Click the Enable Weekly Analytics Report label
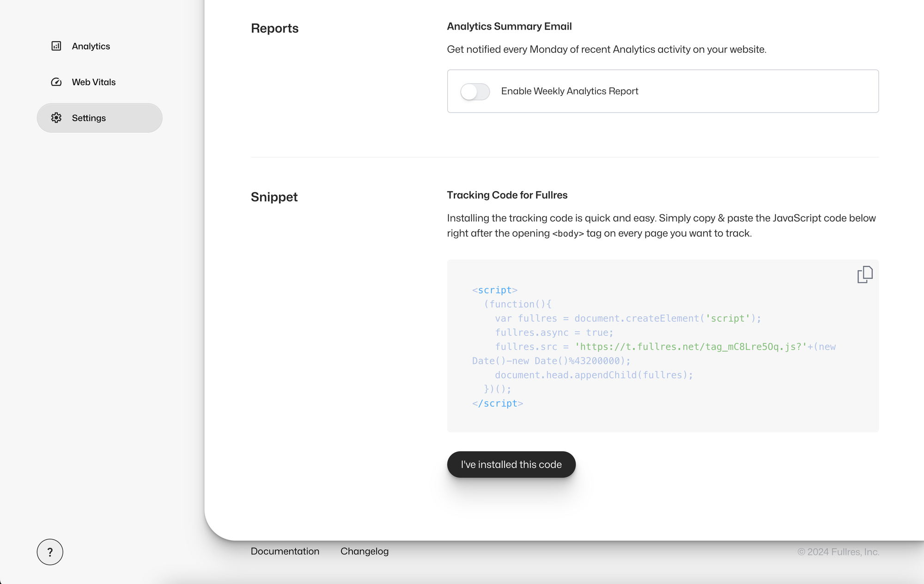Image resolution: width=924 pixels, height=584 pixels. click(570, 91)
